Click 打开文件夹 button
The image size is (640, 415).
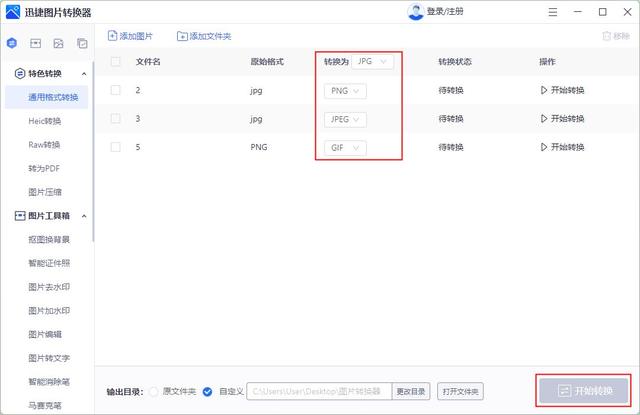(x=460, y=391)
